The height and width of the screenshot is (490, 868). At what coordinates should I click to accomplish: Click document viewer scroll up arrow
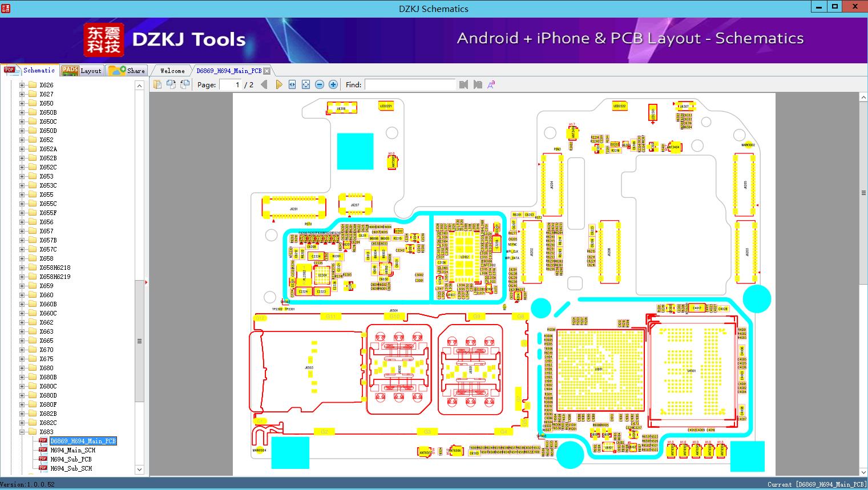[x=863, y=98]
